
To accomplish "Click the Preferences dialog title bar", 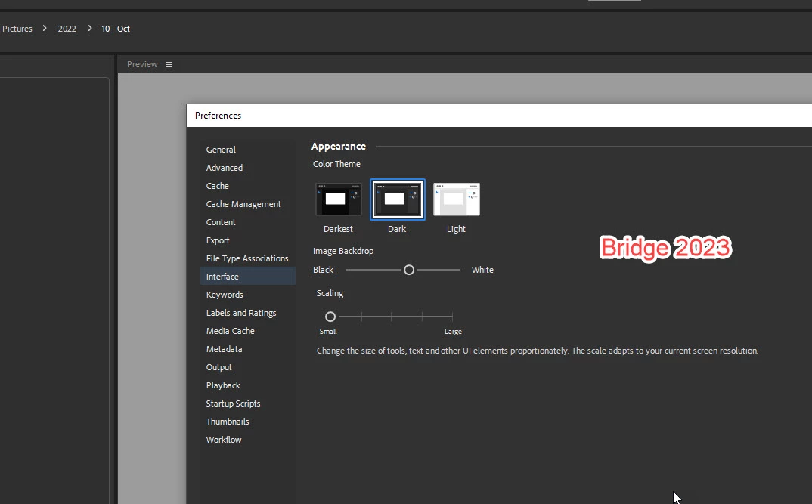I will [x=499, y=116].
